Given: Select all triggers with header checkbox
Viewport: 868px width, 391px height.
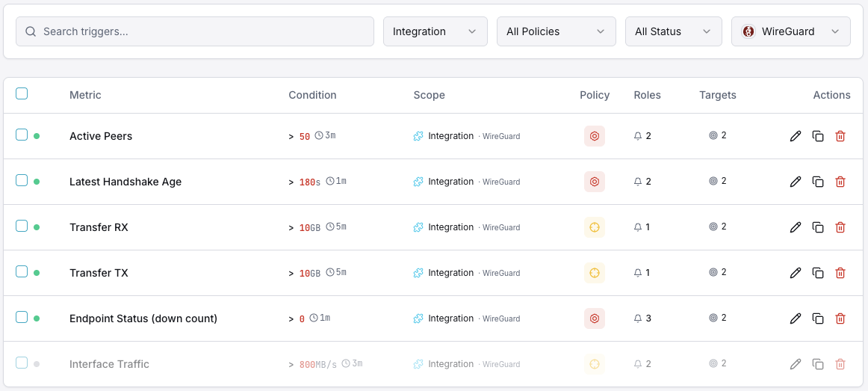Looking at the screenshot, I should click(x=22, y=93).
